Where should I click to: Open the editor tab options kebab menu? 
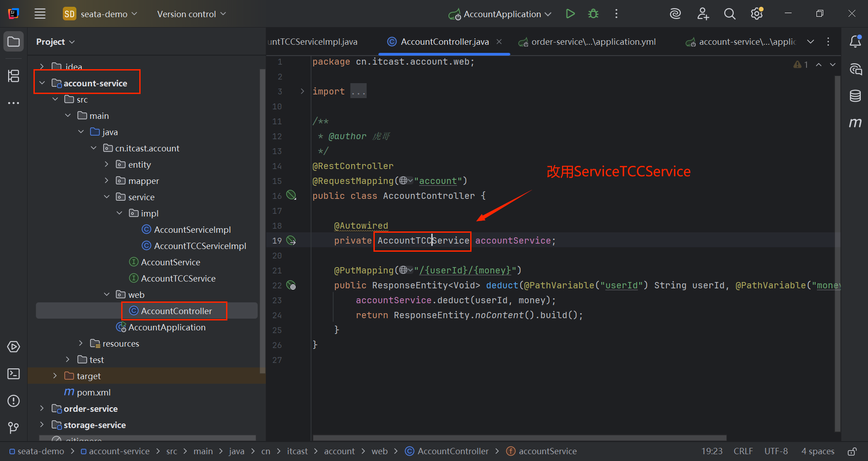point(828,42)
